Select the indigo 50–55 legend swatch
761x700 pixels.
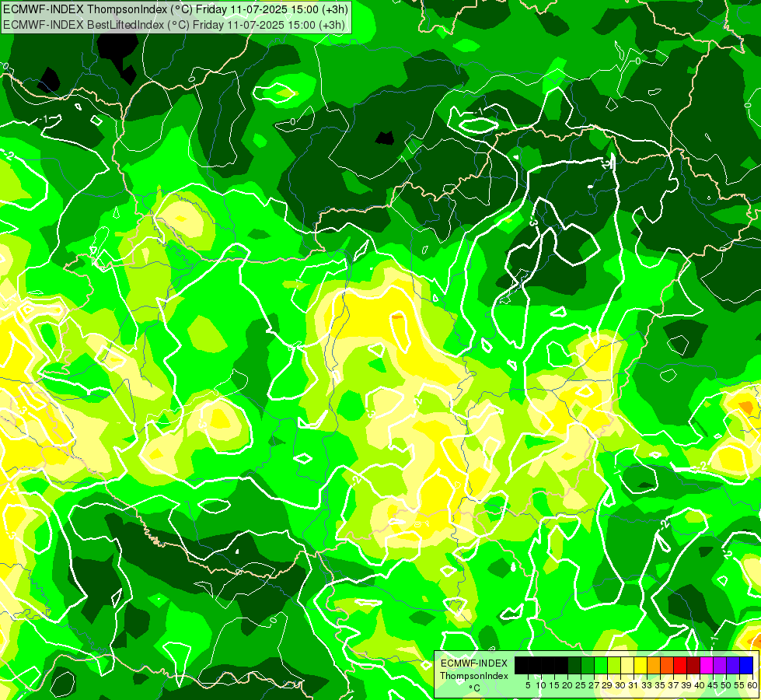click(733, 666)
